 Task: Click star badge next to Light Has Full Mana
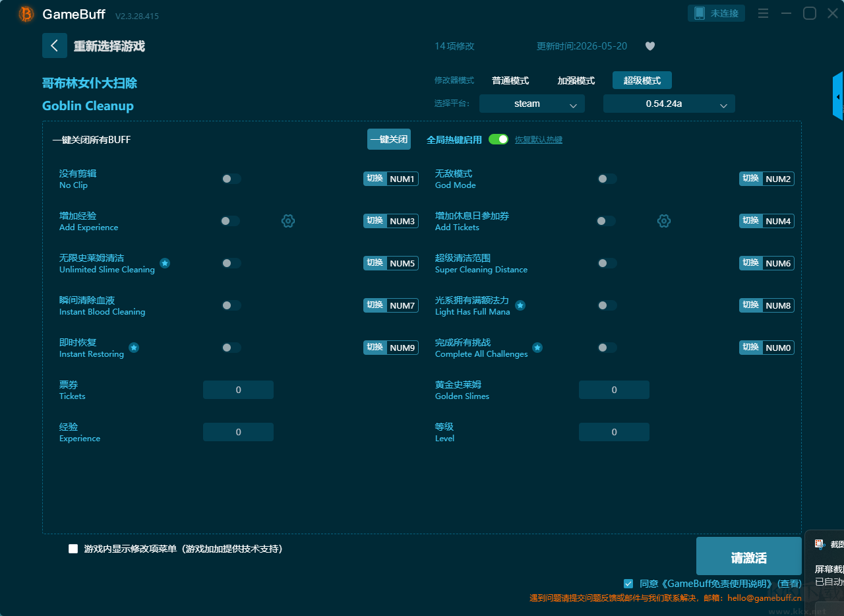(520, 305)
